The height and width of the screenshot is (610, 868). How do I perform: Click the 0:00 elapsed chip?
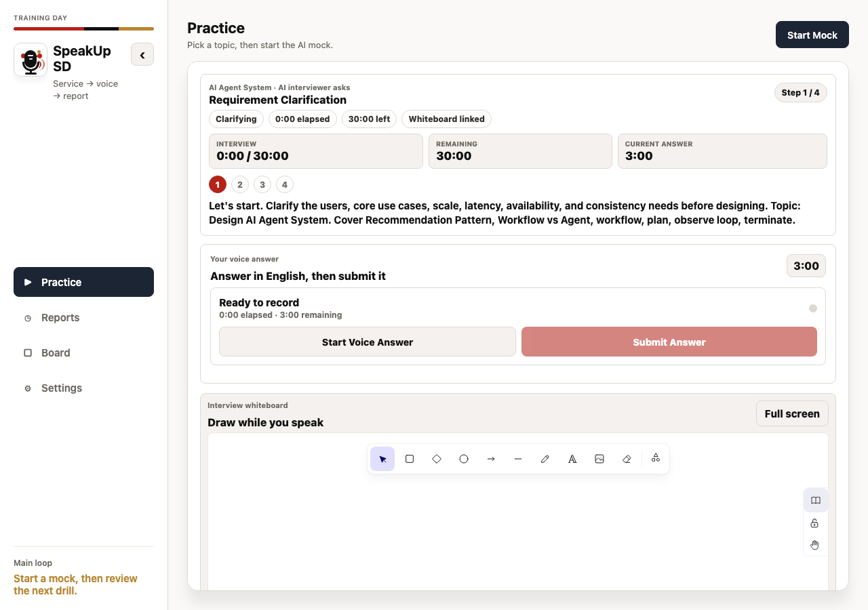pyautogui.click(x=302, y=119)
